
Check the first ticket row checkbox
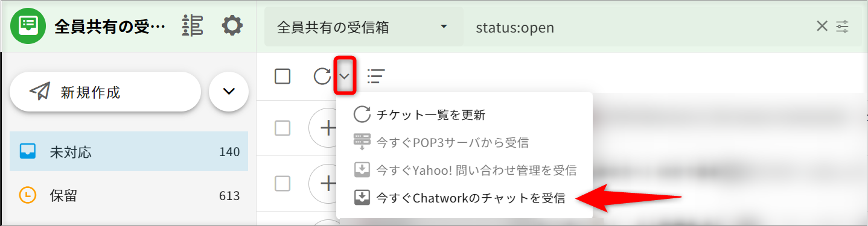282,128
